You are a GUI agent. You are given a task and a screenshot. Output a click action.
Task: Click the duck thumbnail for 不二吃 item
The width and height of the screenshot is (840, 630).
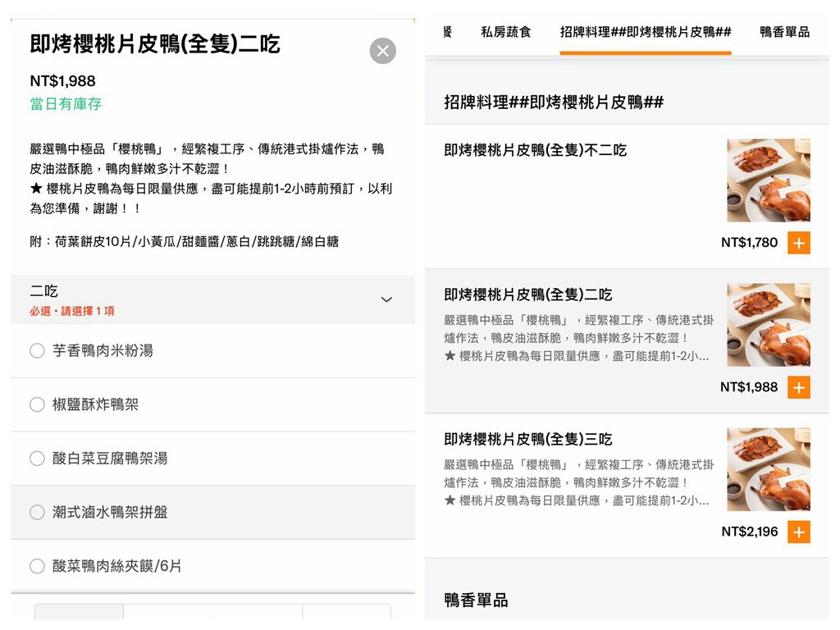(768, 180)
